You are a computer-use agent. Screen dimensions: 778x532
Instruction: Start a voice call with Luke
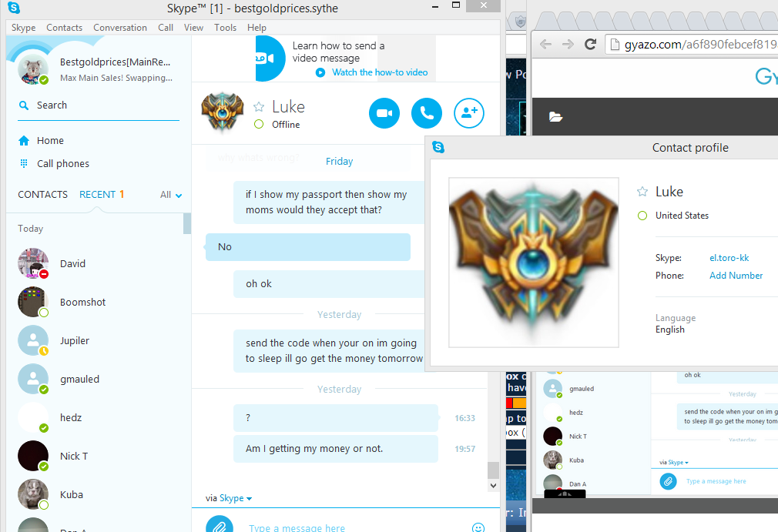click(427, 113)
